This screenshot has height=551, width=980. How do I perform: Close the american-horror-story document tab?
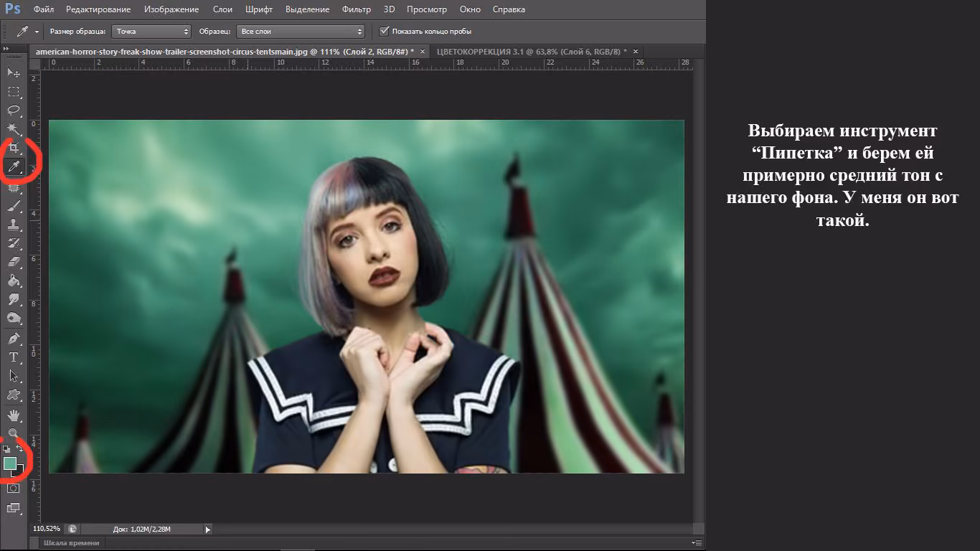423,52
